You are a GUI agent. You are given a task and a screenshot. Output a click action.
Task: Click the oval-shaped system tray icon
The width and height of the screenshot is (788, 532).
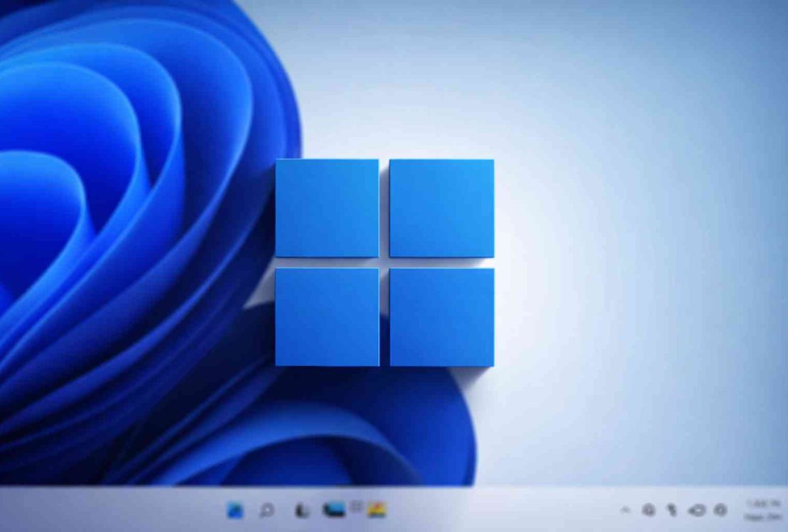click(x=697, y=510)
